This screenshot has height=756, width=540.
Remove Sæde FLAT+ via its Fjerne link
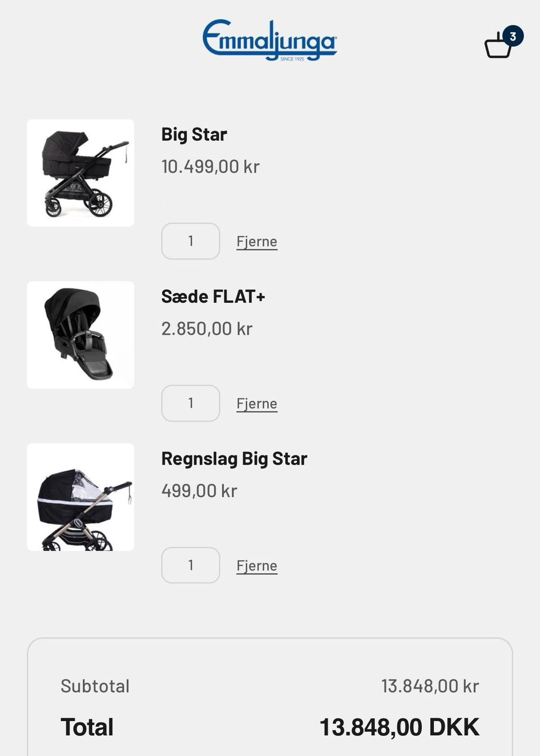pyautogui.click(x=256, y=404)
